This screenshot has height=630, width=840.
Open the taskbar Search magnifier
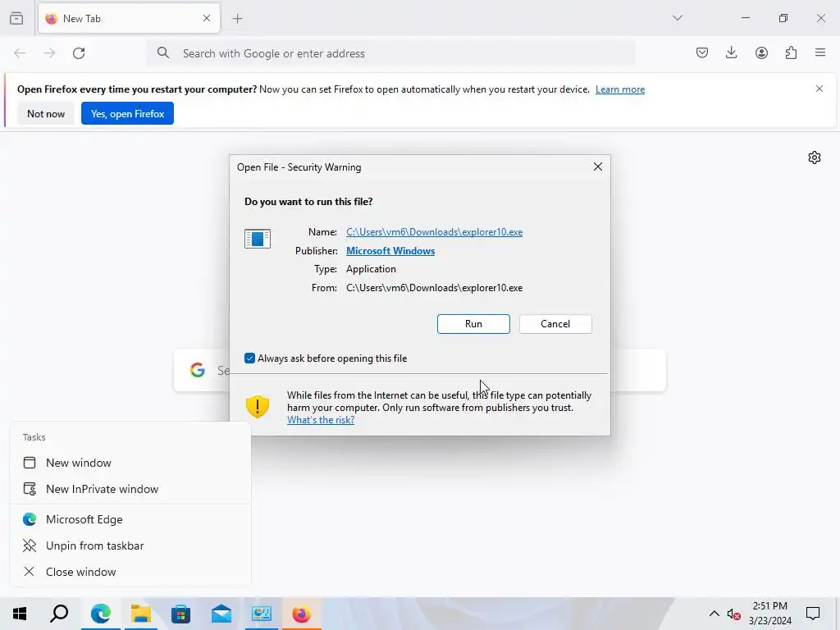point(59,614)
